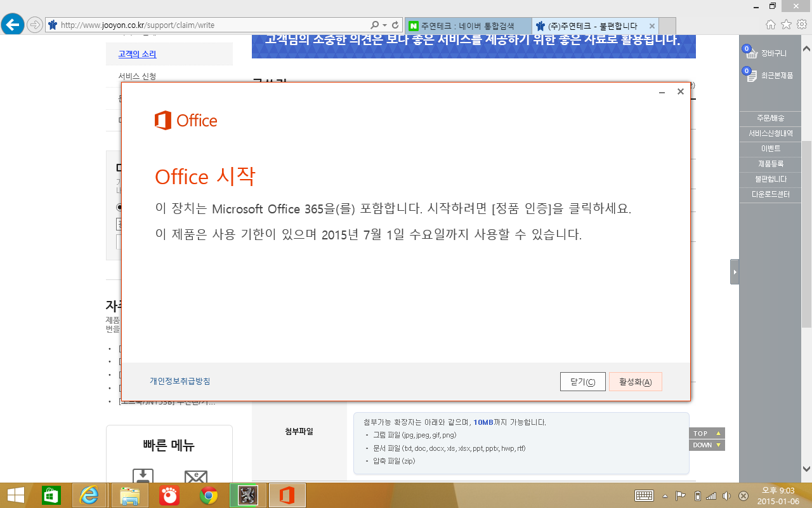Screen dimensions: 812x508
Task: Show hidden tray icons arrow
Action: click(665, 496)
